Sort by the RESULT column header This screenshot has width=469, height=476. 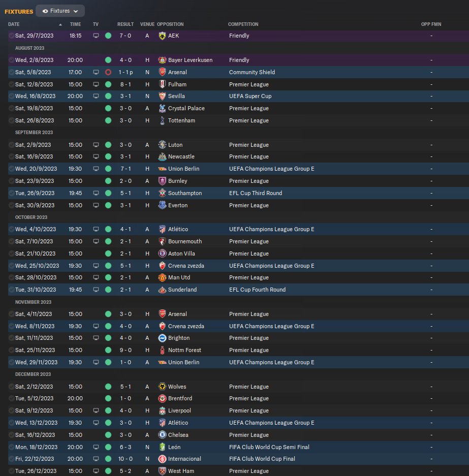click(126, 24)
